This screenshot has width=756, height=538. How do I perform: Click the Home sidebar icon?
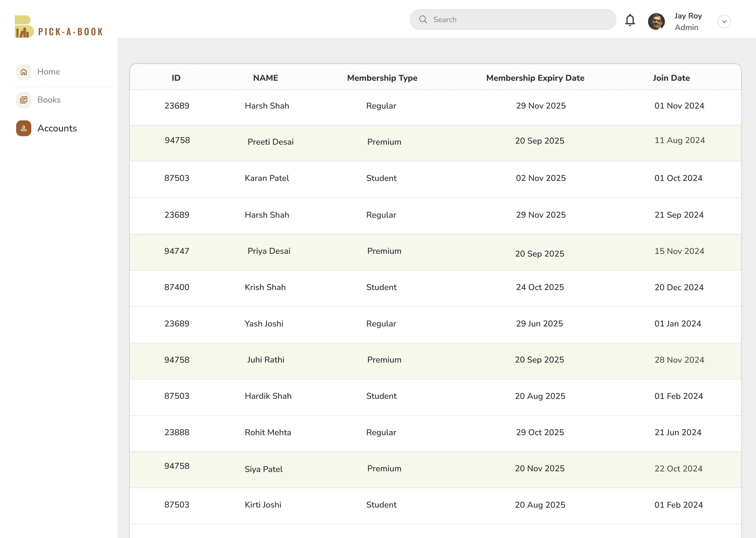[24, 72]
